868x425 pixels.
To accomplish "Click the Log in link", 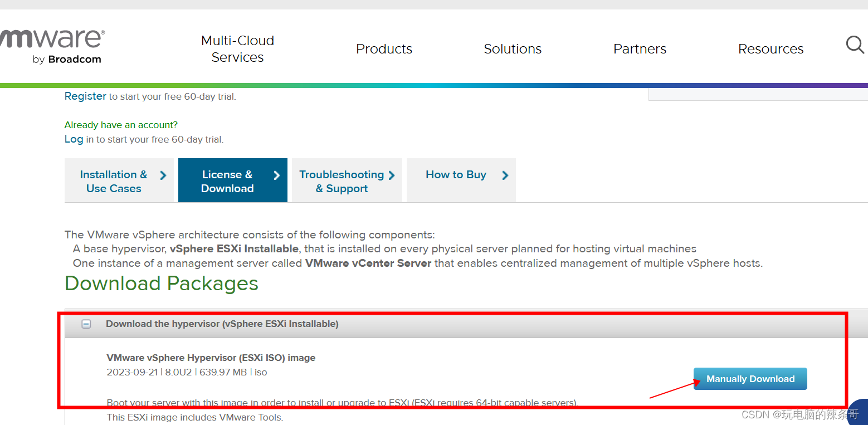I will [x=74, y=139].
